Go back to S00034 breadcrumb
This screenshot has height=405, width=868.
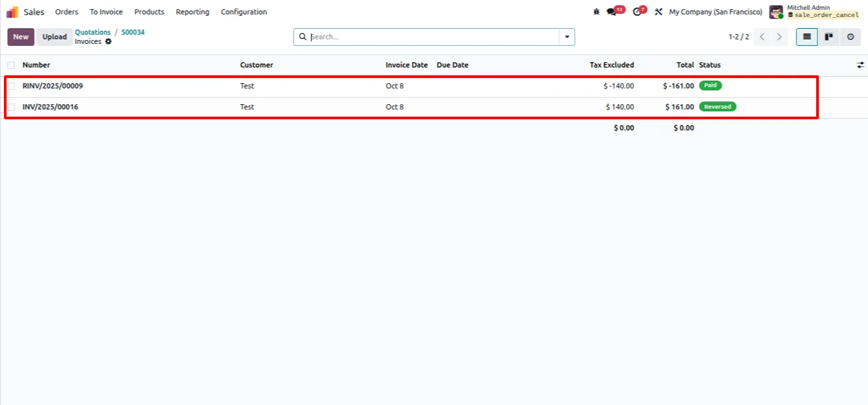point(133,32)
